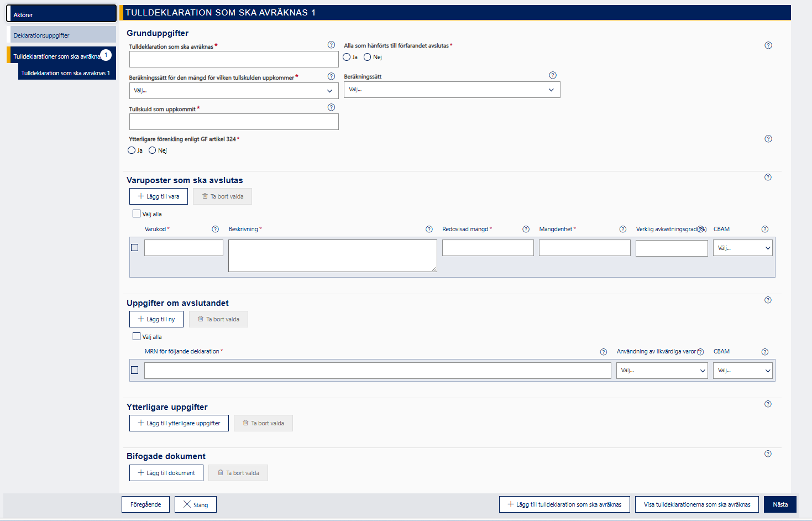Show help for Varukod column
This screenshot has width=812, height=521.
(x=216, y=230)
